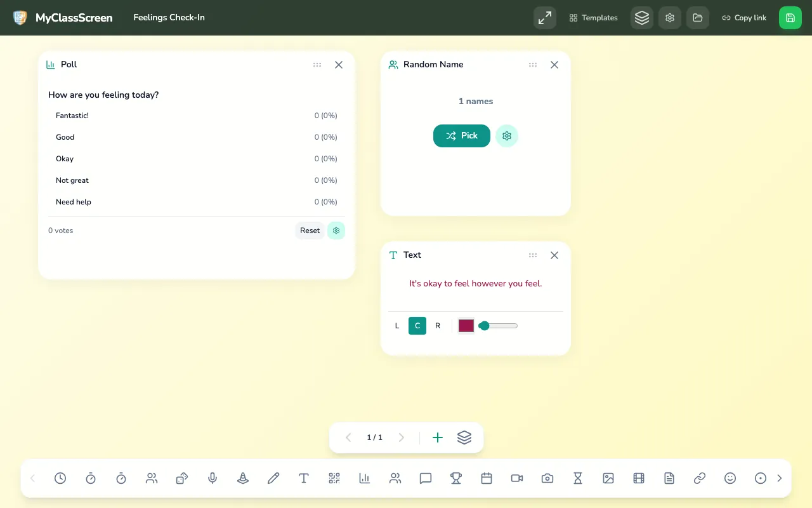The image size is (812, 508).
Task: Select the circled dot tool icon
Action: [761, 478]
